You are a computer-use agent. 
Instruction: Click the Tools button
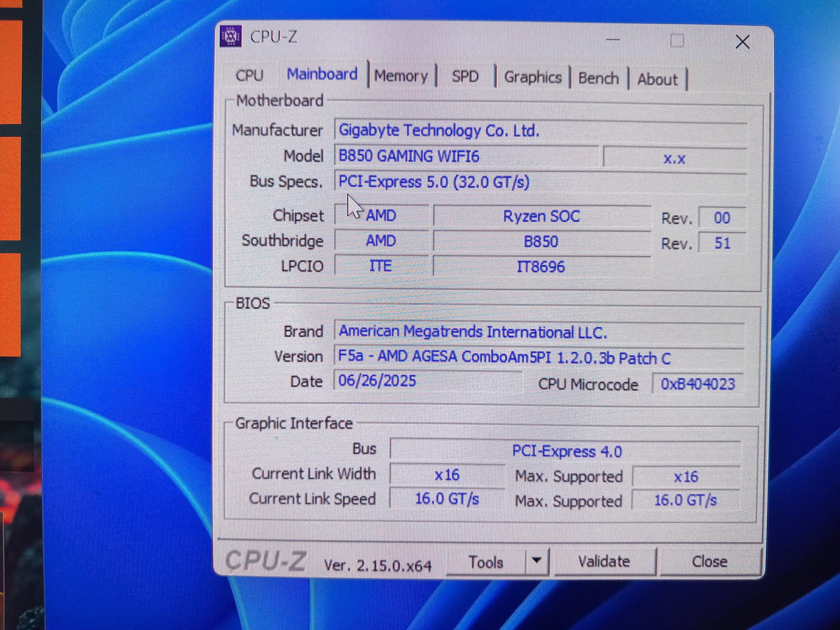[486, 562]
